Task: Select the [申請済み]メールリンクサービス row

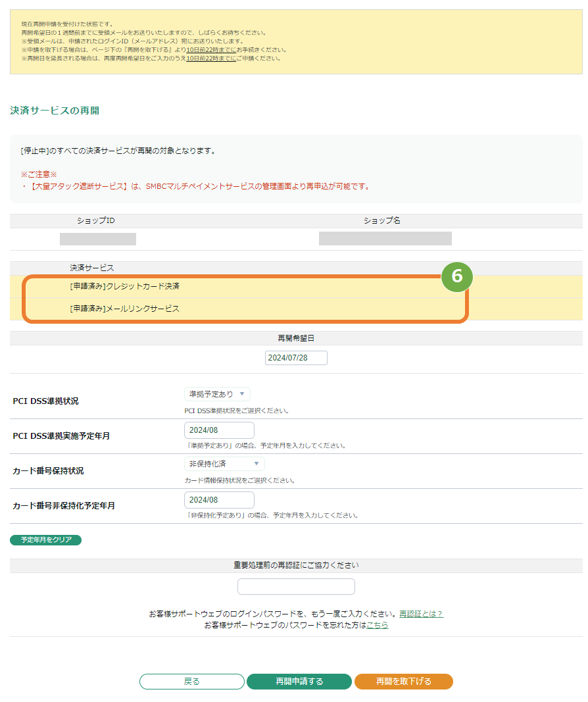Action: click(296, 309)
